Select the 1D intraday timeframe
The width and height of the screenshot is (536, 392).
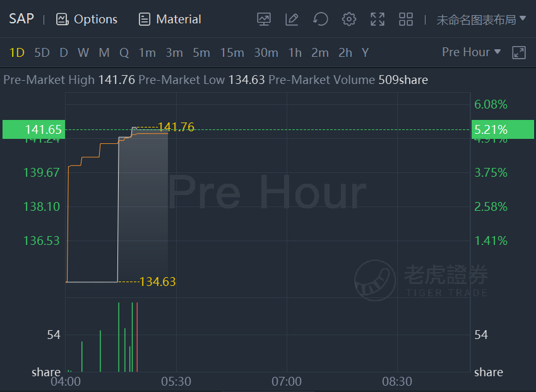pos(17,52)
